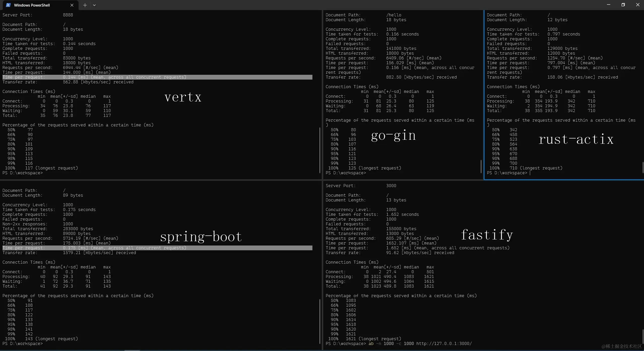This screenshot has height=351, width=644.
Task: Minimize the terminal window
Action: (x=608, y=5)
